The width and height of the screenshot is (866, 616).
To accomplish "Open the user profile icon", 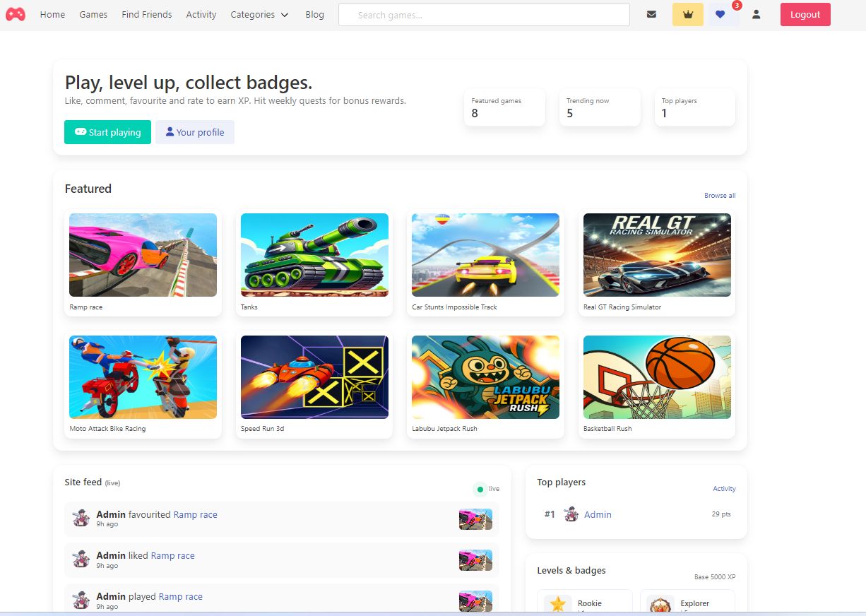I will (x=756, y=14).
